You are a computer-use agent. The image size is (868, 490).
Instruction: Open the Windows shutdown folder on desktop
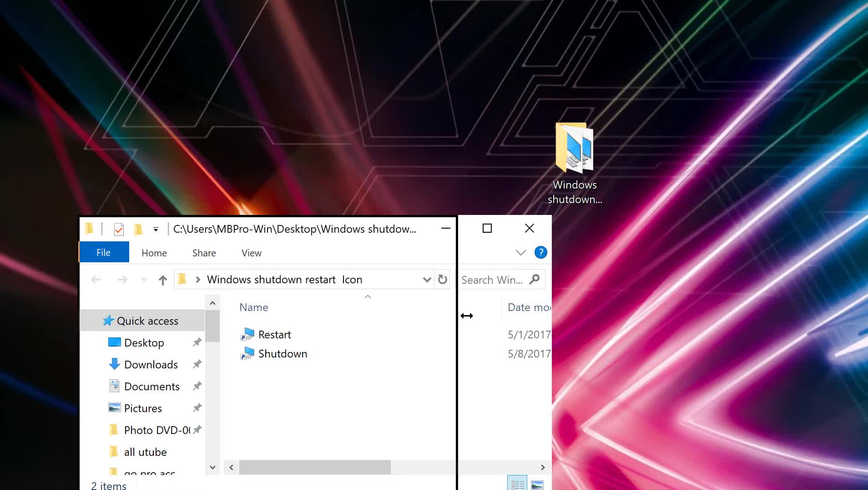tap(575, 164)
